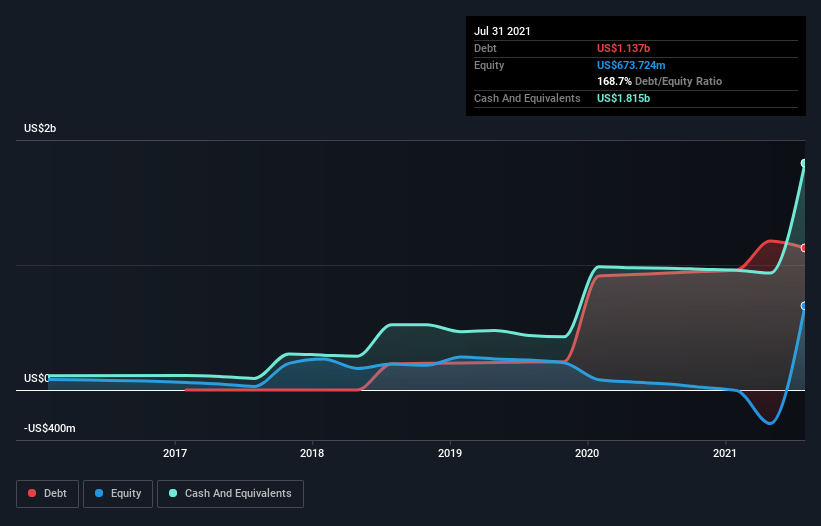Click the 2019 axis label
Viewport: 821px width, 526px height.
click(x=450, y=453)
